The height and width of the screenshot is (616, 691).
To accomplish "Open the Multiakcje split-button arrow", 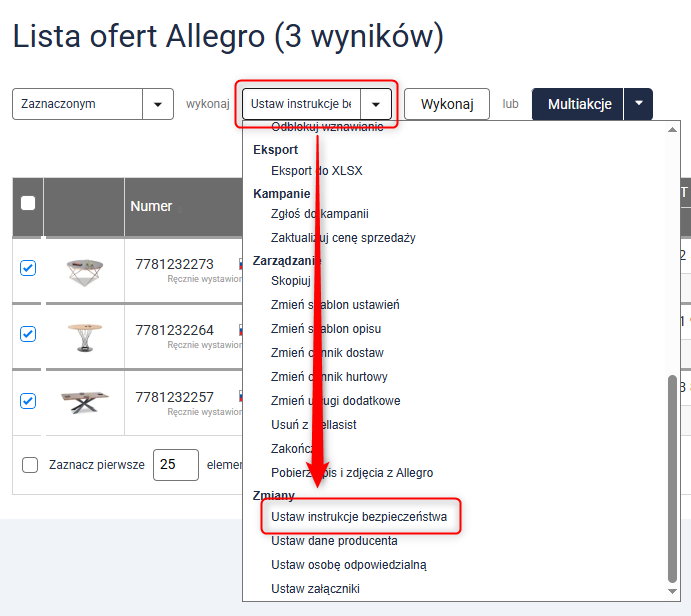I will click(x=638, y=104).
